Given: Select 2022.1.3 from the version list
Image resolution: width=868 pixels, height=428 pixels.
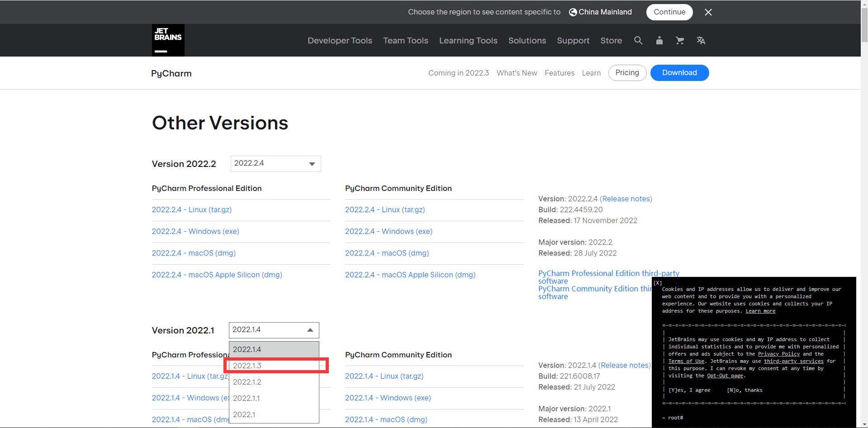Looking at the screenshot, I should (274, 366).
